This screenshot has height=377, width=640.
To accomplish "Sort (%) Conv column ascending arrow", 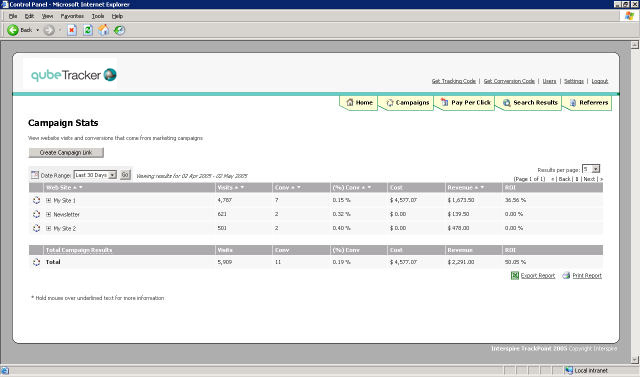I will click(x=364, y=188).
